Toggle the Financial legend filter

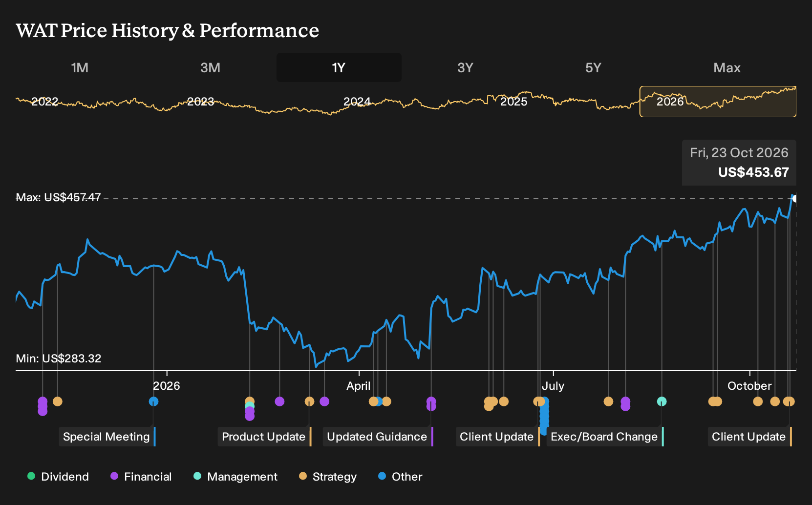[141, 477]
